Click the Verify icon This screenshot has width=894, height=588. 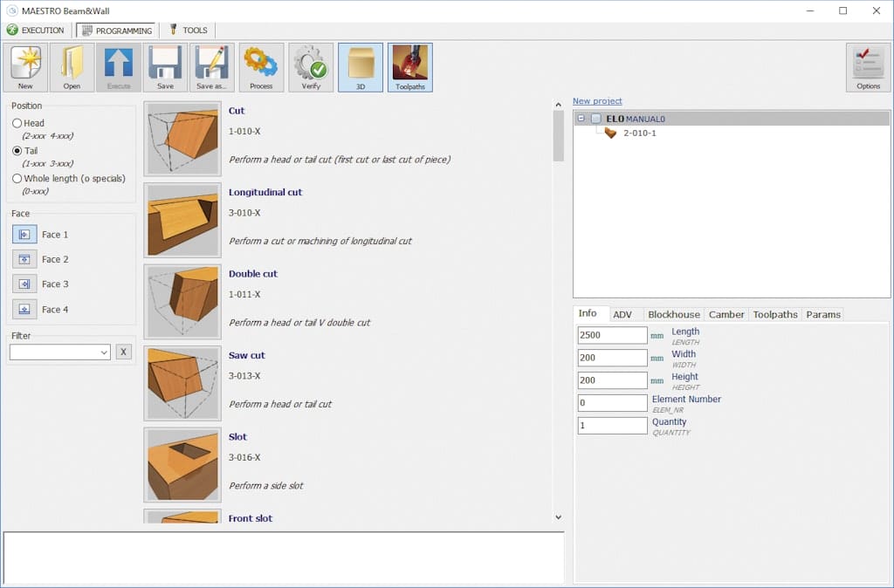311,67
